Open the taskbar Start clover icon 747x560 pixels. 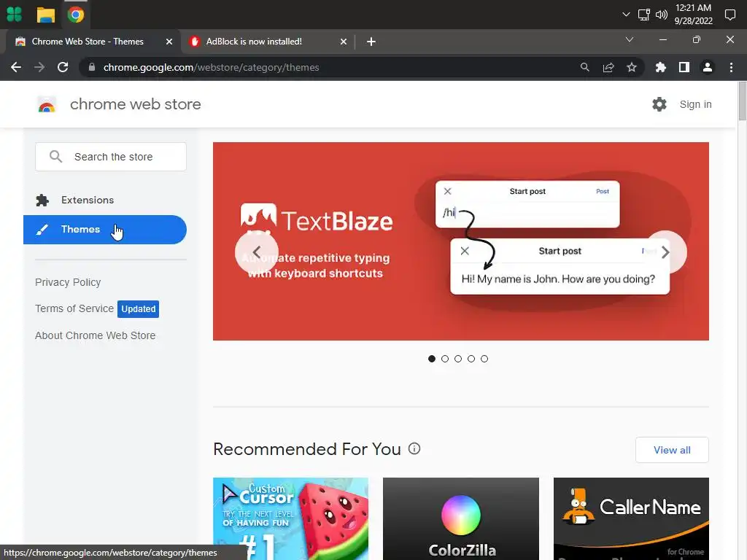[x=15, y=15]
